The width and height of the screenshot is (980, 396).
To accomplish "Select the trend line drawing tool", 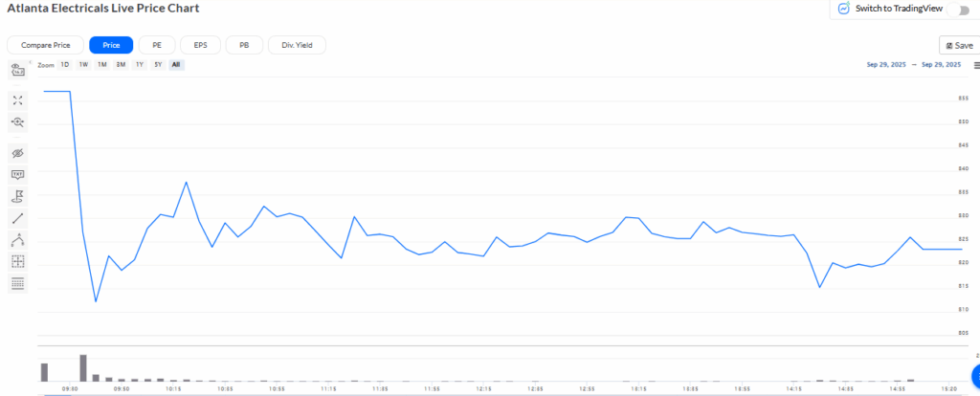I will (x=17, y=219).
